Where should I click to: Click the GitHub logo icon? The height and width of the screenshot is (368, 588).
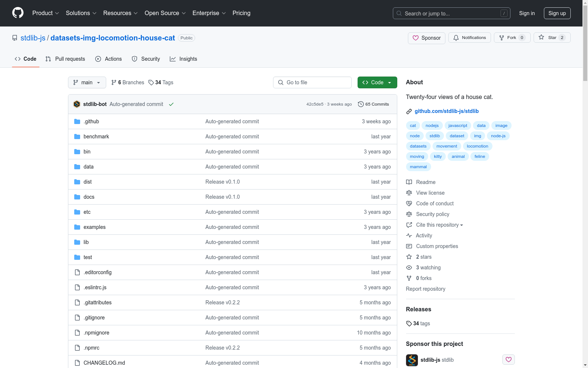pyautogui.click(x=18, y=13)
